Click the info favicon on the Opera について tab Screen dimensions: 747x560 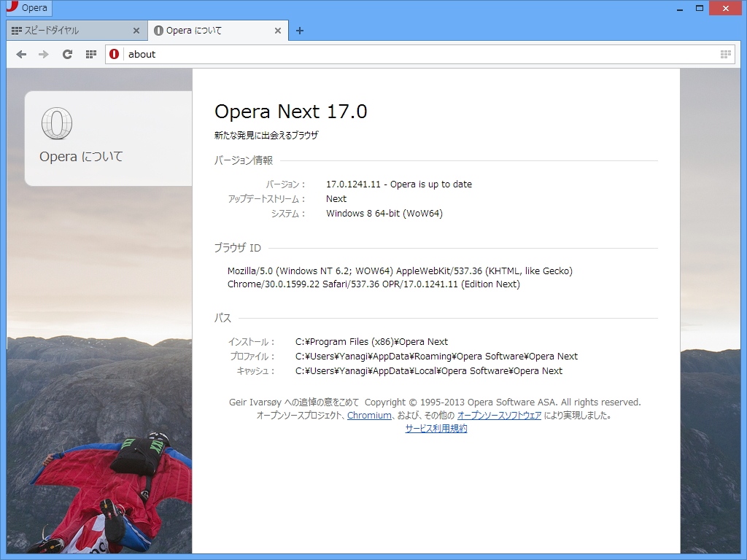point(158,31)
